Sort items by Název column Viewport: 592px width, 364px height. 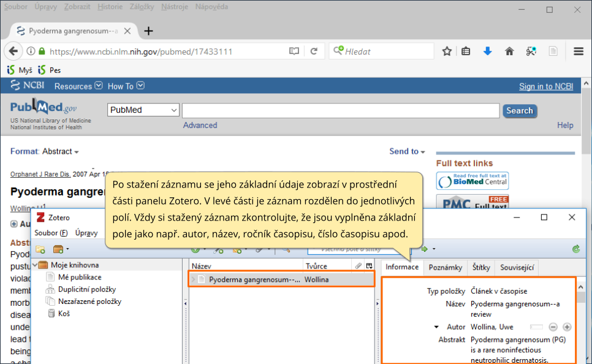(246, 266)
